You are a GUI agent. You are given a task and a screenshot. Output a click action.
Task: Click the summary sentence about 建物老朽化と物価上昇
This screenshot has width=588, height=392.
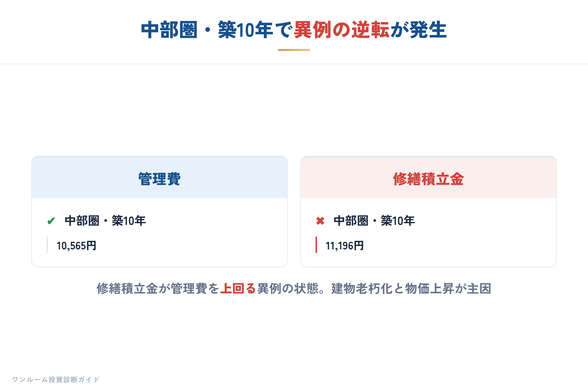(412, 289)
